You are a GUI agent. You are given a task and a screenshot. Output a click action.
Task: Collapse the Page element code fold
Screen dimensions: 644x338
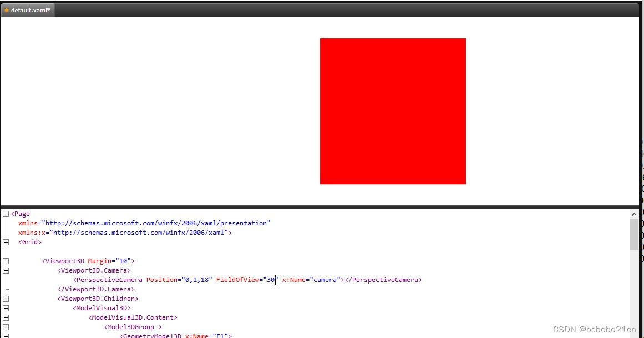tap(4, 214)
